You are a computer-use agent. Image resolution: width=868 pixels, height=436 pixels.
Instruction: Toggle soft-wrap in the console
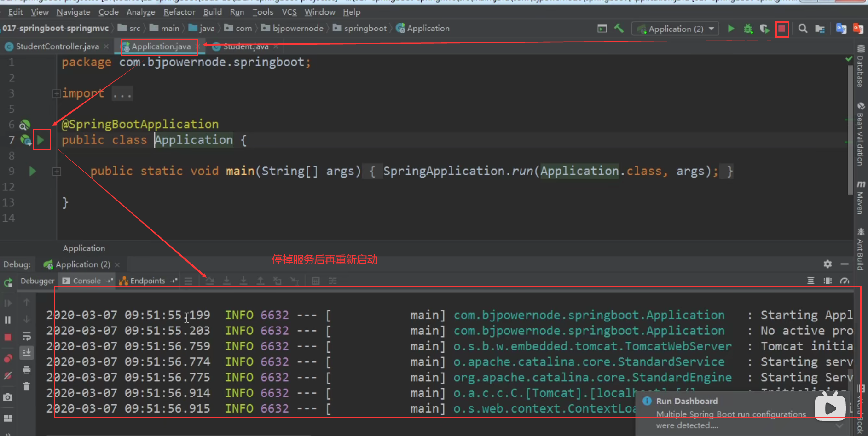(x=27, y=336)
